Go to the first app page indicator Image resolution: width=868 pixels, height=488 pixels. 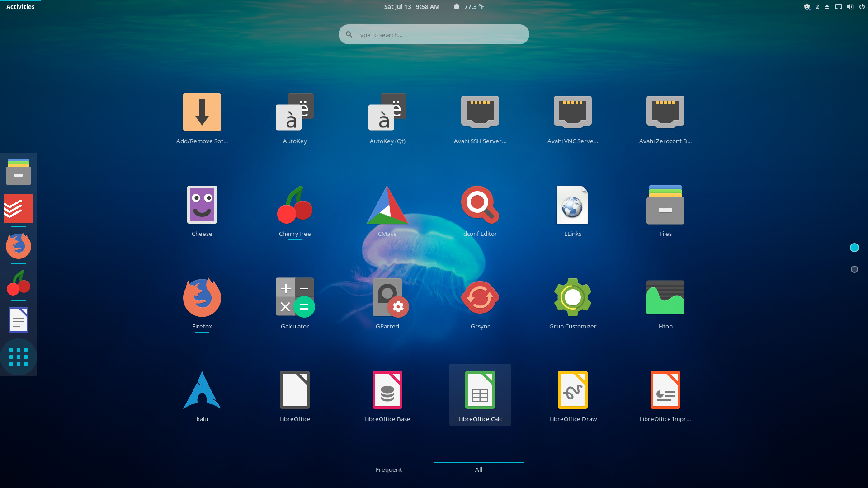(854, 248)
